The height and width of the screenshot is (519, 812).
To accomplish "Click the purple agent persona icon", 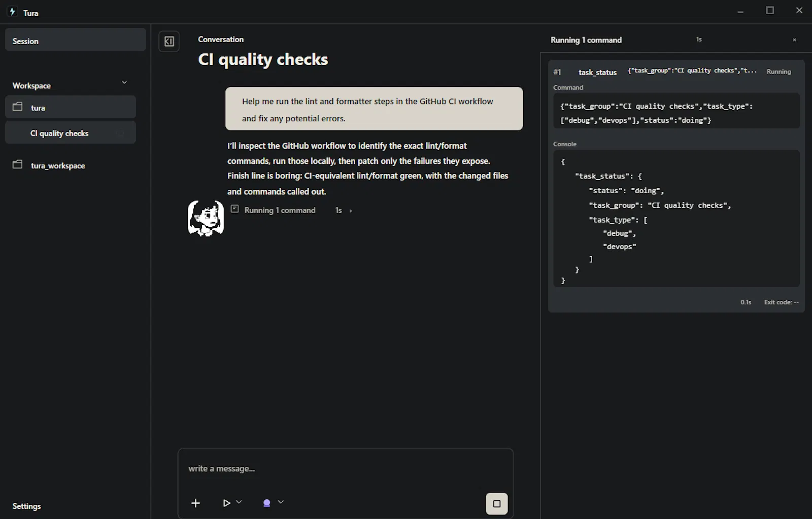I will point(266,503).
